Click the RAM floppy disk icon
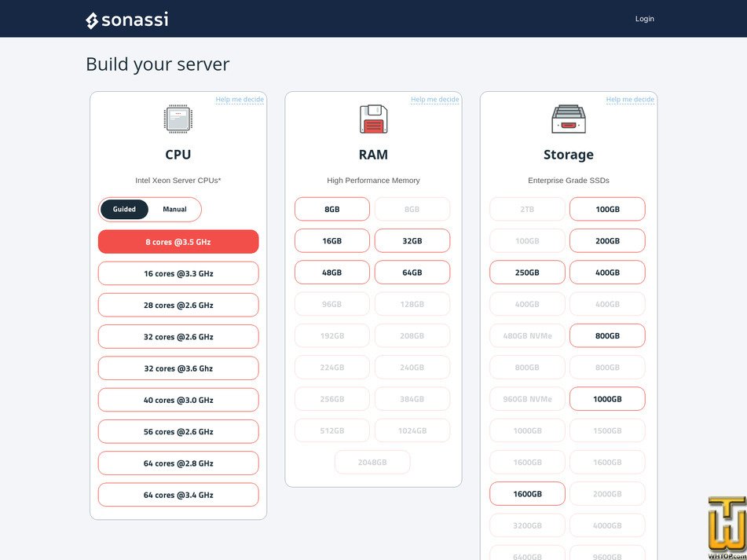747x560 pixels. pos(373,119)
